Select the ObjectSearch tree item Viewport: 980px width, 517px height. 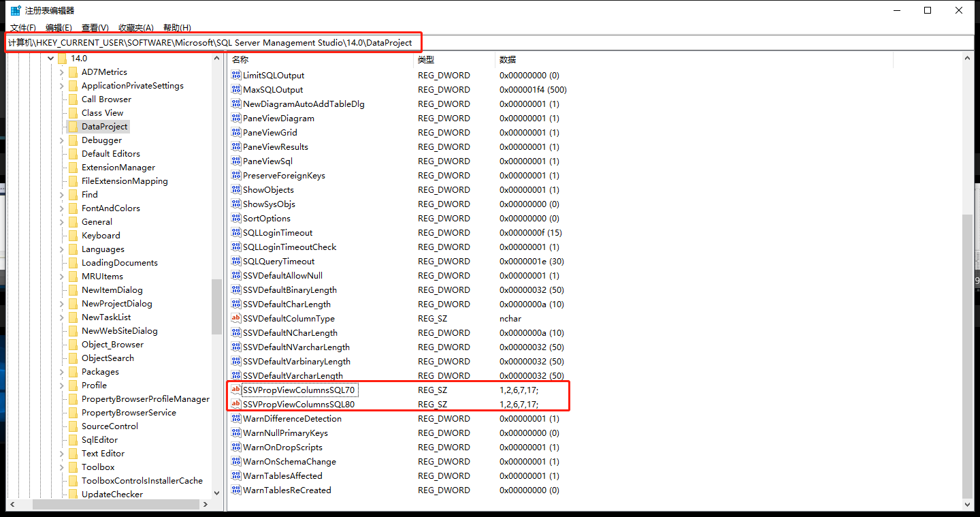click(x=108, y=358)
